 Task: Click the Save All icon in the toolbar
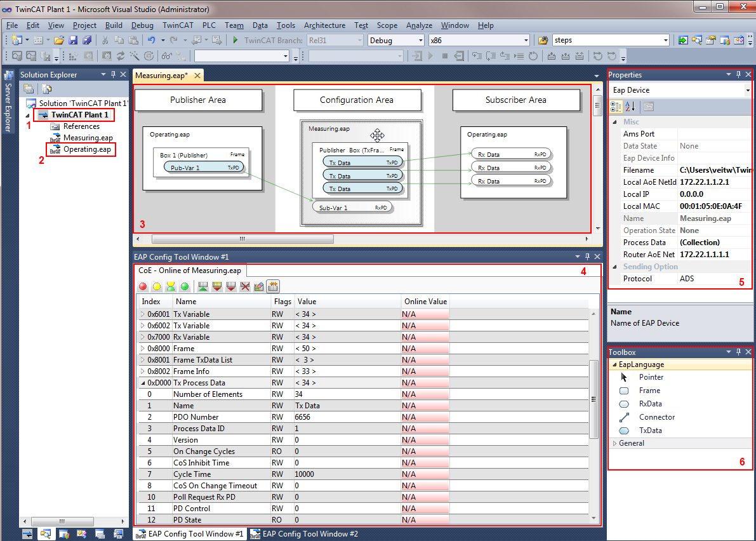coord(87,40)
